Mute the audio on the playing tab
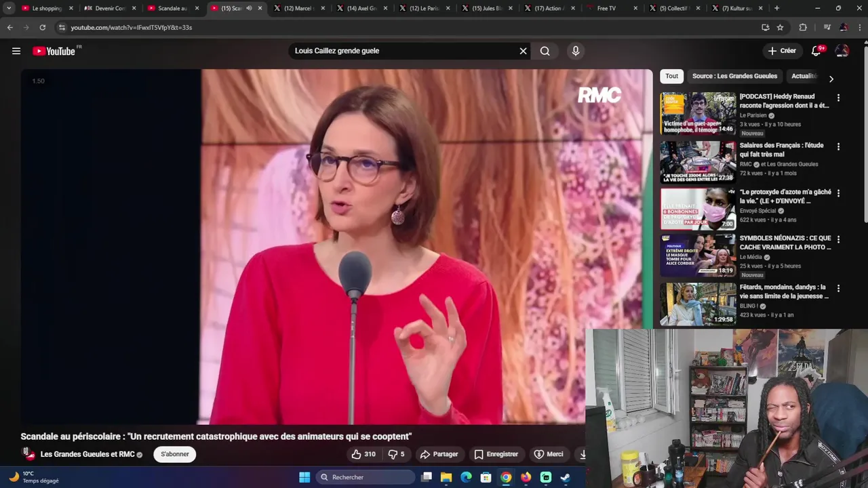 (x=249, y=8)
